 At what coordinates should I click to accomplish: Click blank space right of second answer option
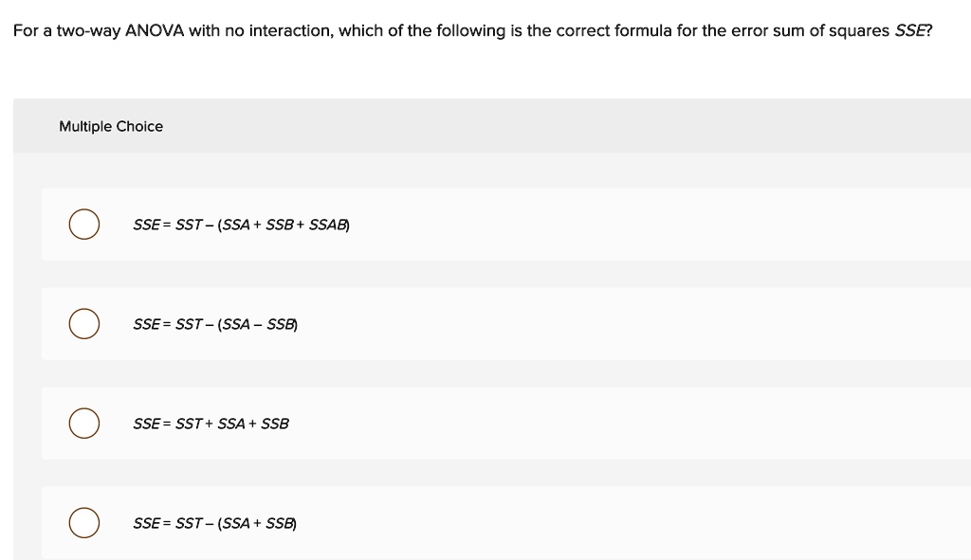(x=664, y=324)
